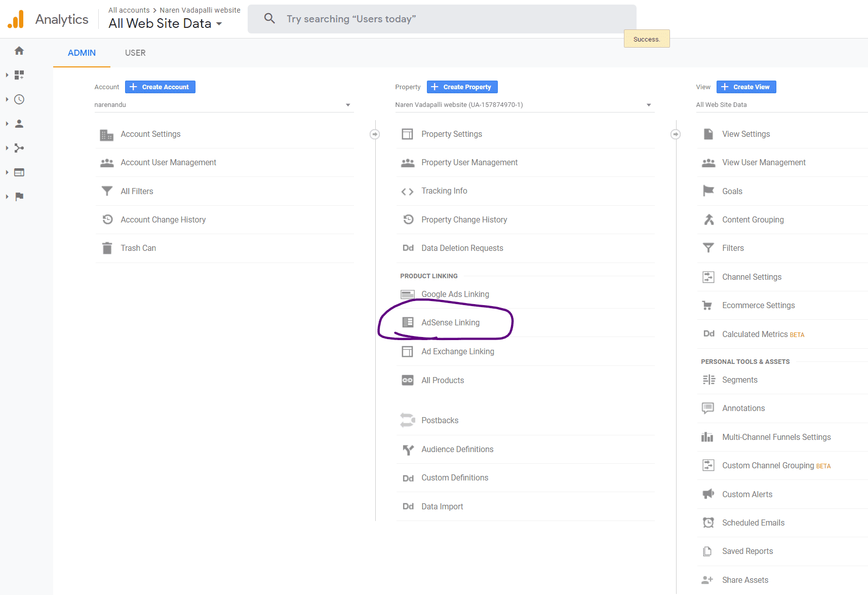Image resolution: width=868 pixels, height=595 pixels.
Task: Click the Goals flag icon
Action: coord(708,191)
